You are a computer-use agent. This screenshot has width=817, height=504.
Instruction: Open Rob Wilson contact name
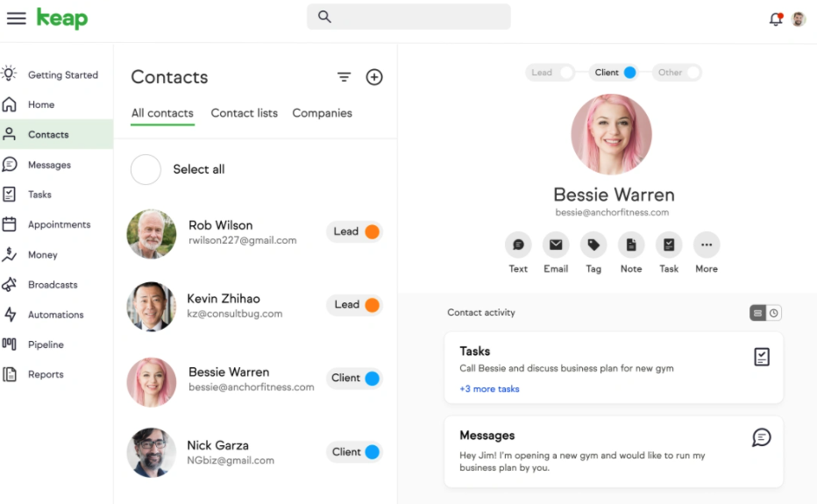pos(220,225)
